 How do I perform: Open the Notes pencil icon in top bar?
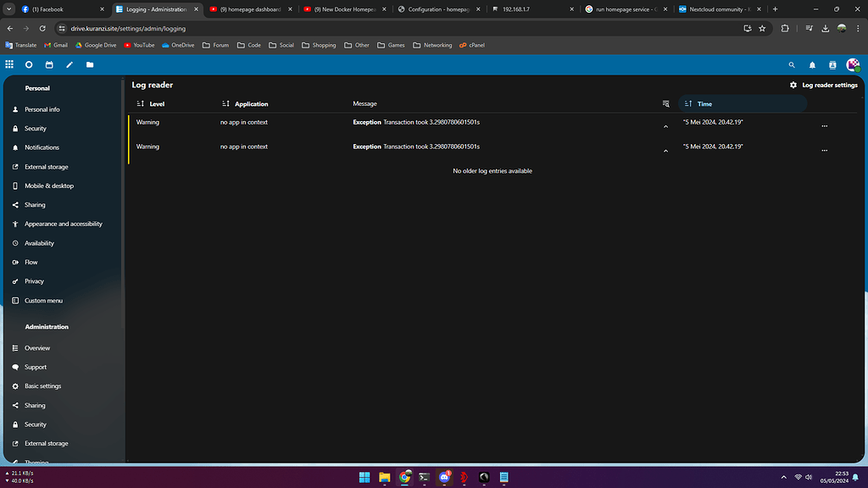(x=69, y=64)
